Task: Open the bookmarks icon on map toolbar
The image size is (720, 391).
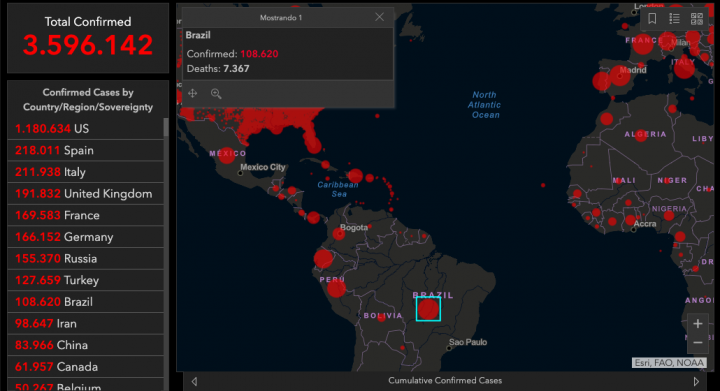Action: [x=652, y=19]
